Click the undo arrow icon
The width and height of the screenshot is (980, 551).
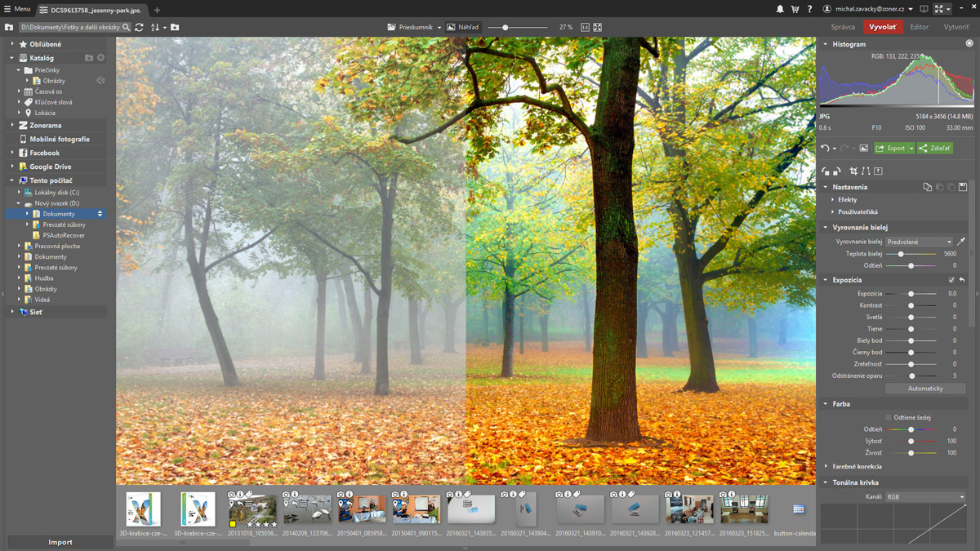tap(826, 149)
